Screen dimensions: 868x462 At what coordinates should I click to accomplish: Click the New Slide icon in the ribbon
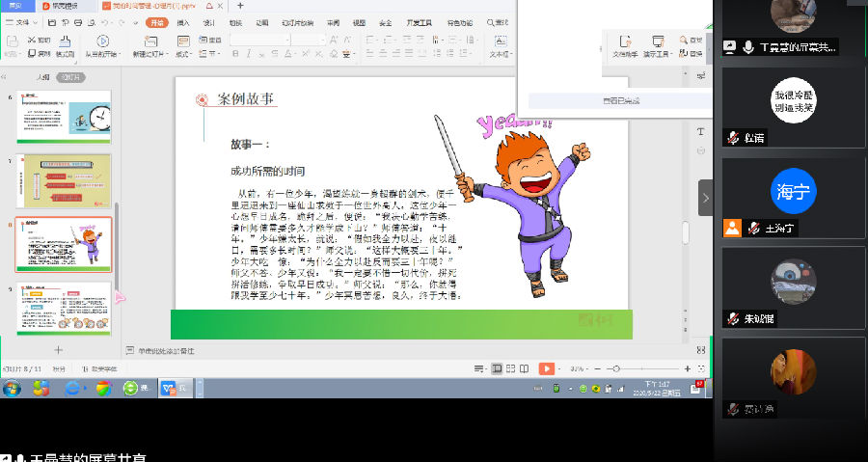coord(150,41)
